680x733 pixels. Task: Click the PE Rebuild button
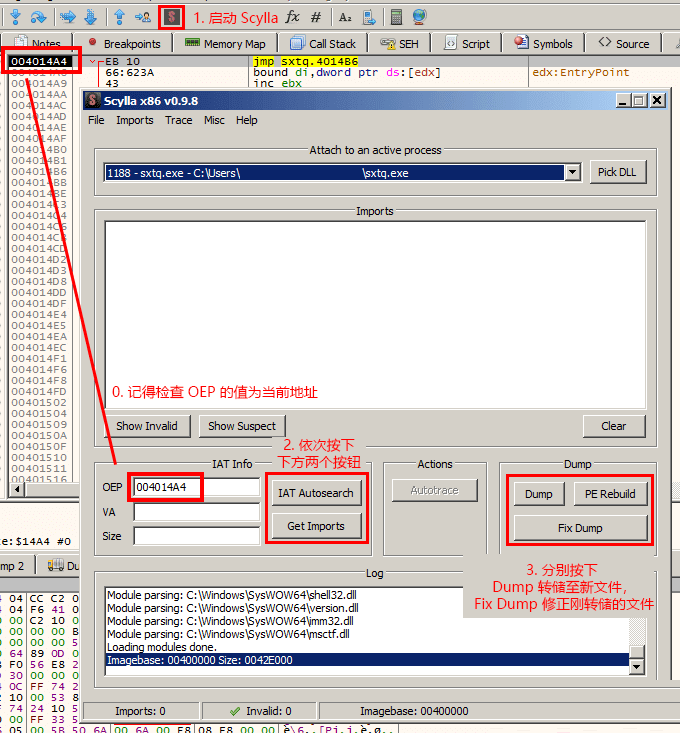click(610, 494)
